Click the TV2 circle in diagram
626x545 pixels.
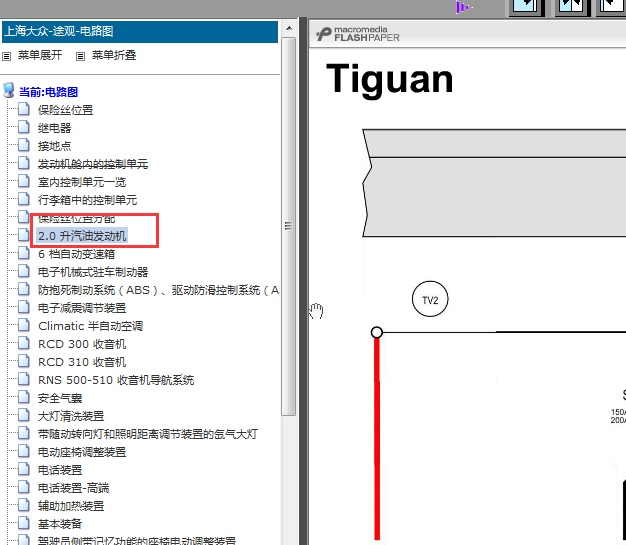(x=430, y=299)
